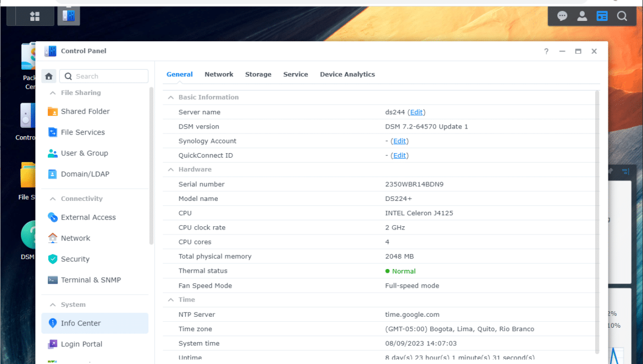Collapse the Hardware group
This screenshot has height=364, width=643.
(x=170, y=170)
